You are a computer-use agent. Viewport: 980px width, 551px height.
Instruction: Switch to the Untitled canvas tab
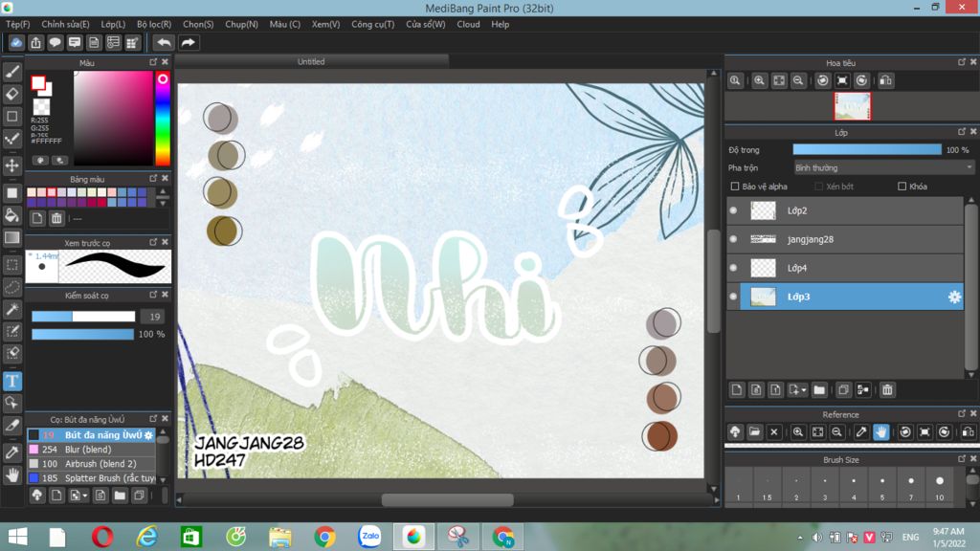pos(311,61)
